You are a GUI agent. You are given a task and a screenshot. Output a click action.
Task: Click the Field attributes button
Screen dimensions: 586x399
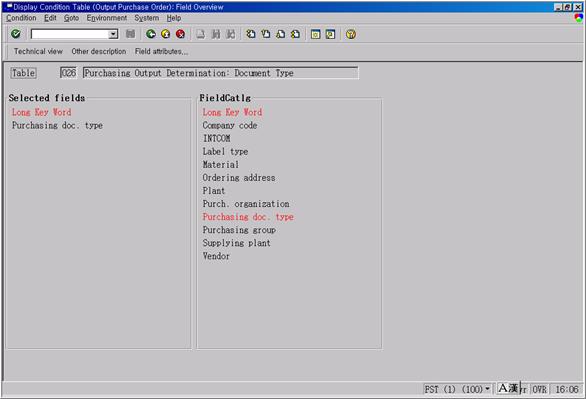(x=161, y=51)
